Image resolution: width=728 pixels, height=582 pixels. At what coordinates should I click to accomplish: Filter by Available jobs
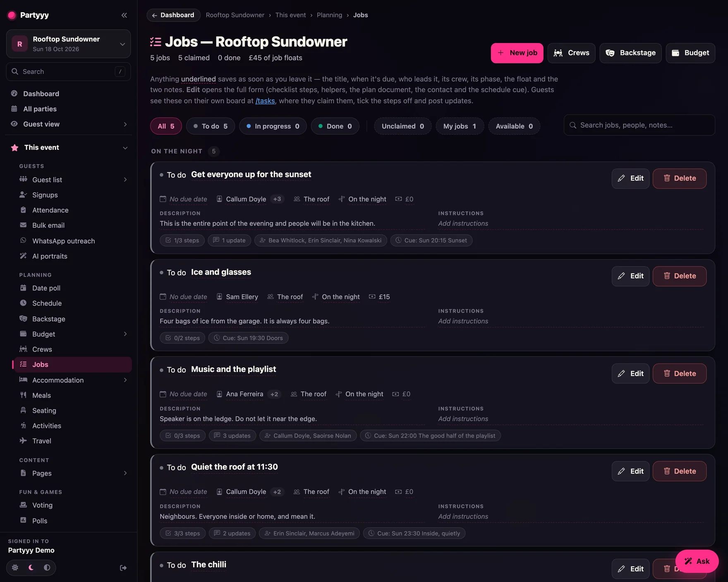pos(514,126)
